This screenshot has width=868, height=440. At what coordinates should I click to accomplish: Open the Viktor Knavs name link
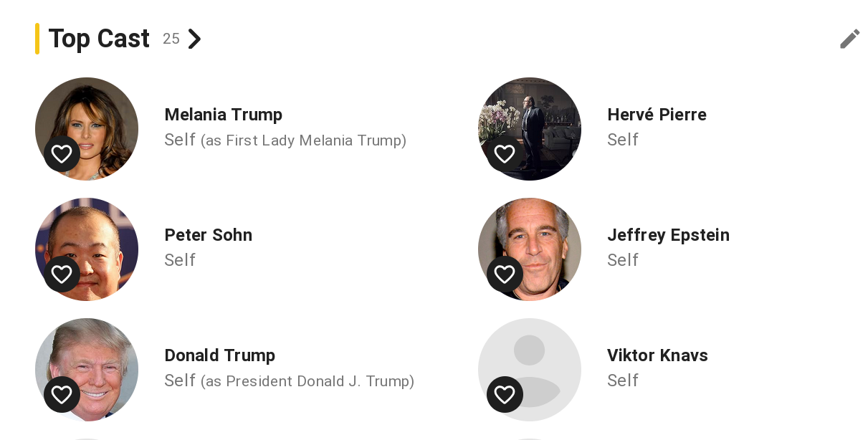click(x=657, y=355)
